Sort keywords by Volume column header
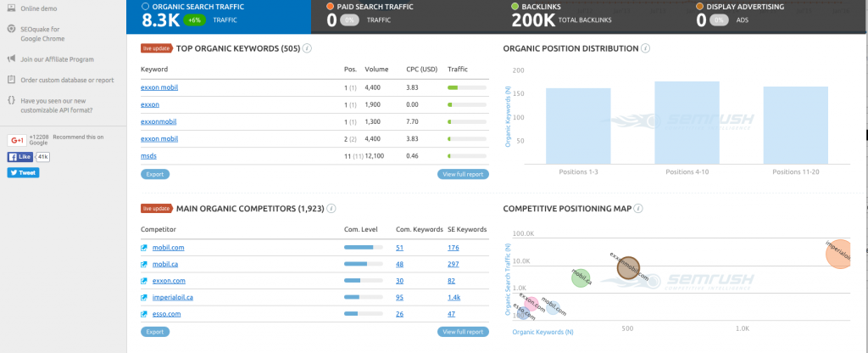This screenshot has height=353, width=868. click(376, 70)
